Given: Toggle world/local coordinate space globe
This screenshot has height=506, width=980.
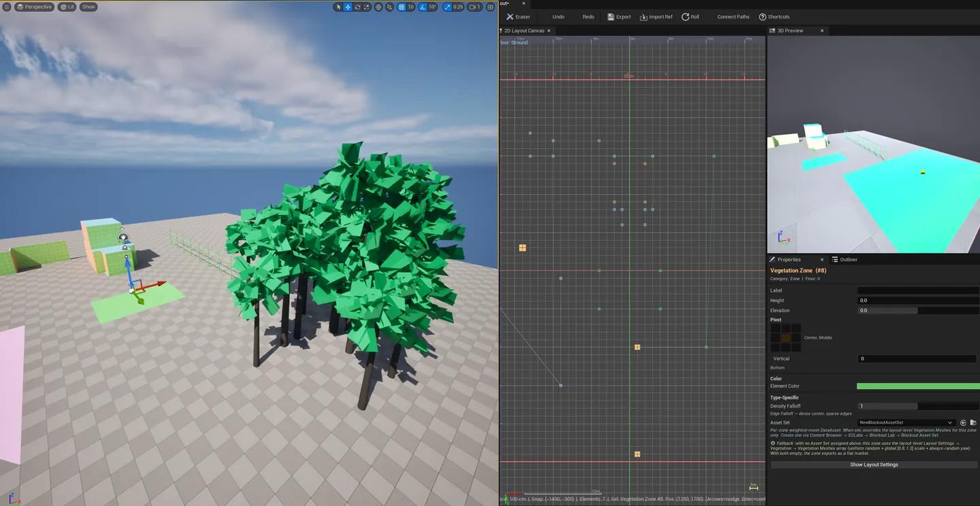Looking at the screenshot, I should click(378, 7).
